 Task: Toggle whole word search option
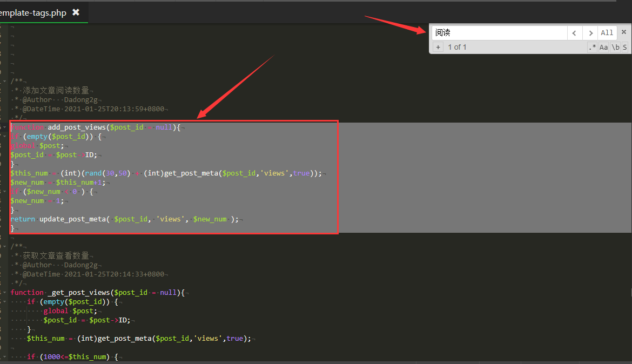[615, 48]
